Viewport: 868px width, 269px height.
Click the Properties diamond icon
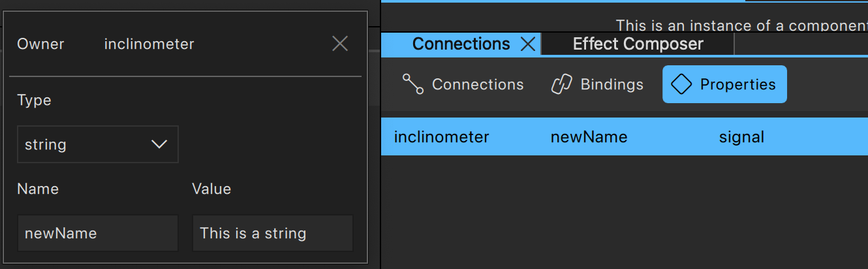coord(681,84)
